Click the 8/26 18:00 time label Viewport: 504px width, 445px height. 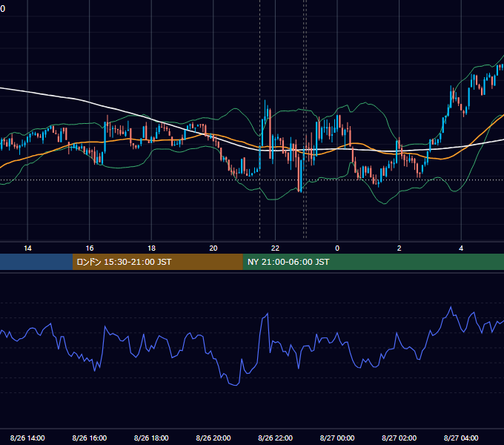pos(151,438)
